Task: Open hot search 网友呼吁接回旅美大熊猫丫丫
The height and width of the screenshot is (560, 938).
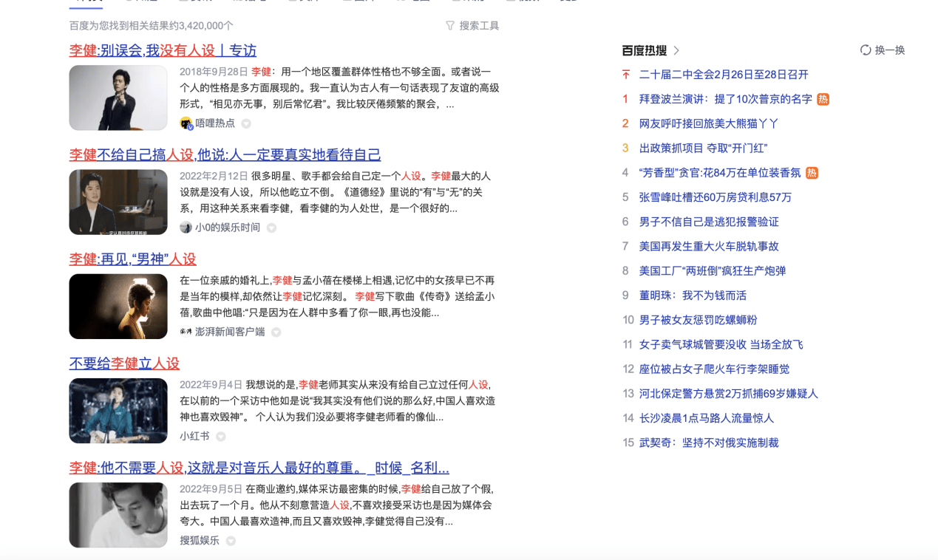Action: (x=709, y=123)
